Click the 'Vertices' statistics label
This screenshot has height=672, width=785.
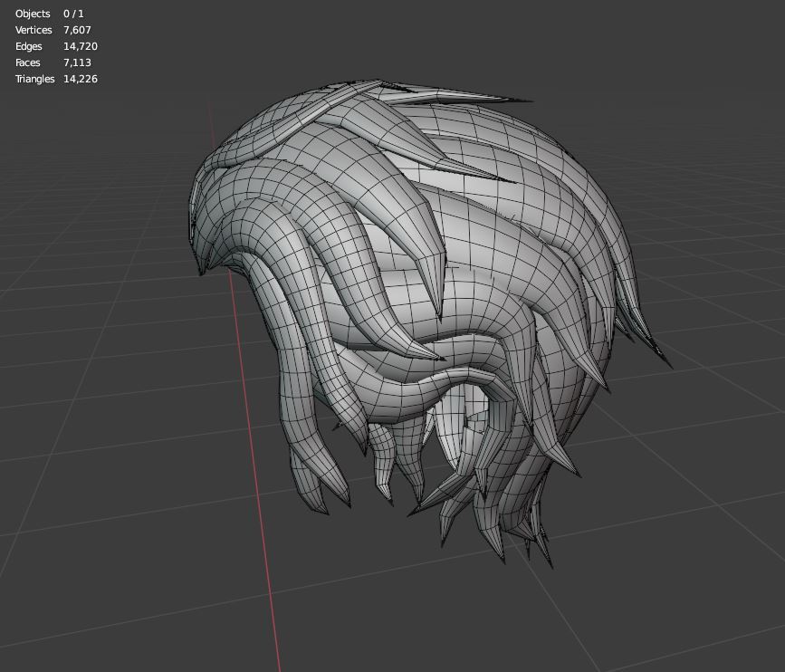34,30
